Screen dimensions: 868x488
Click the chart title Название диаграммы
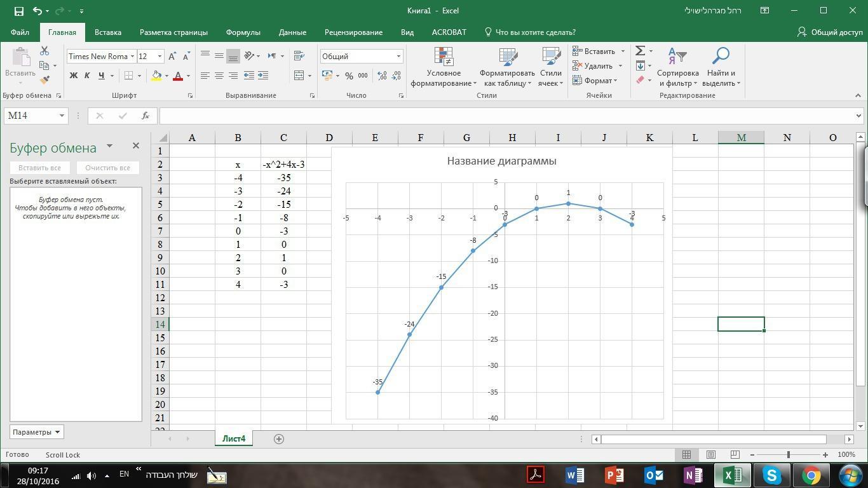tap(502, 161)
